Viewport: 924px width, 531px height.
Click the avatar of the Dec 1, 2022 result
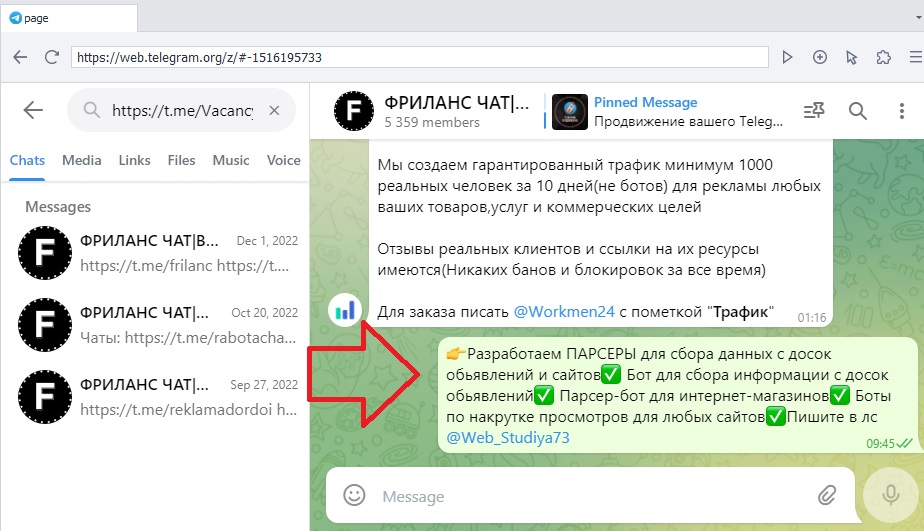(45, 253)
